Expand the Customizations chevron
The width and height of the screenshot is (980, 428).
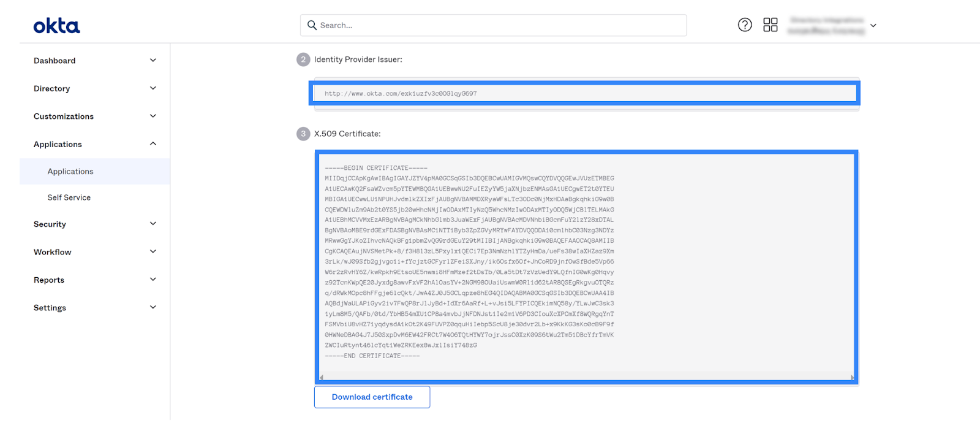[153, 116]
